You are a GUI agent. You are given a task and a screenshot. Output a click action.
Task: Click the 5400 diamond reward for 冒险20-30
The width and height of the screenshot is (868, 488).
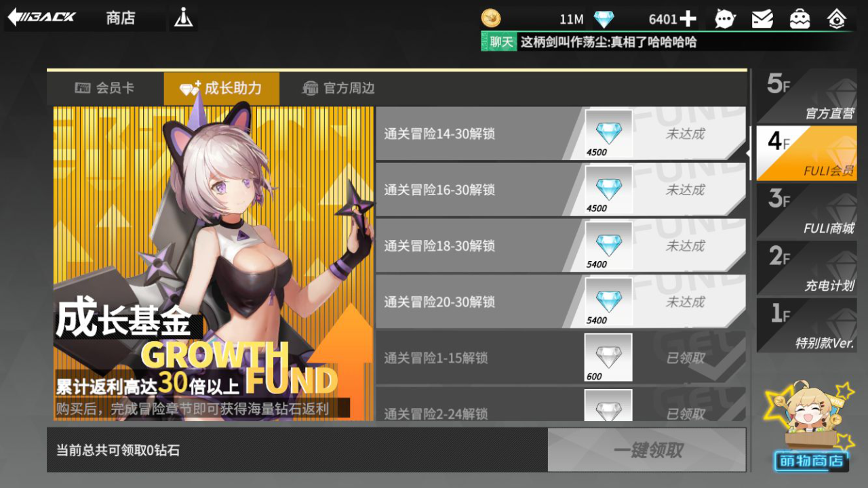click(608, 302)
